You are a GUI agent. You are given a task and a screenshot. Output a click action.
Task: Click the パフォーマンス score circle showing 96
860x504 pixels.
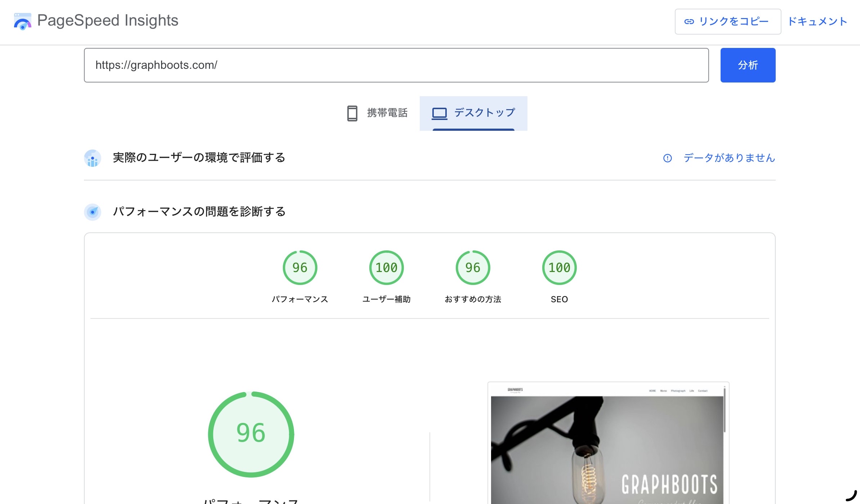point(300,268)
